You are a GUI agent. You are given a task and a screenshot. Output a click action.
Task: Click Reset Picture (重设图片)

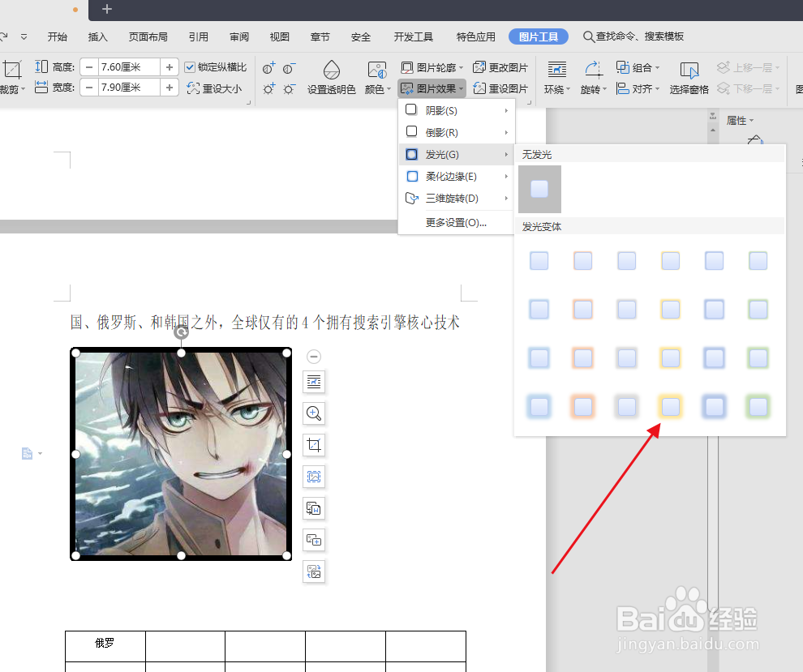[x=500, y=88]
